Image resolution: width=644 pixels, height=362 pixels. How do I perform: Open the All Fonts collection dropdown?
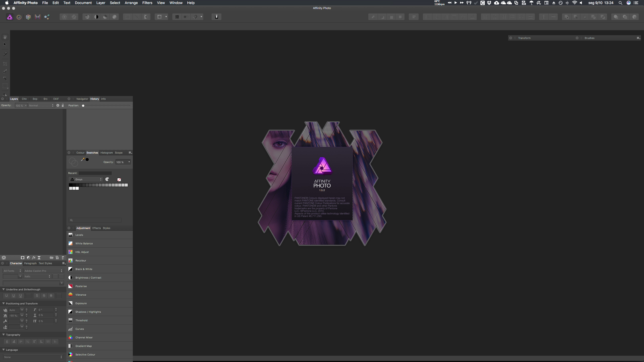coord(12,271)
